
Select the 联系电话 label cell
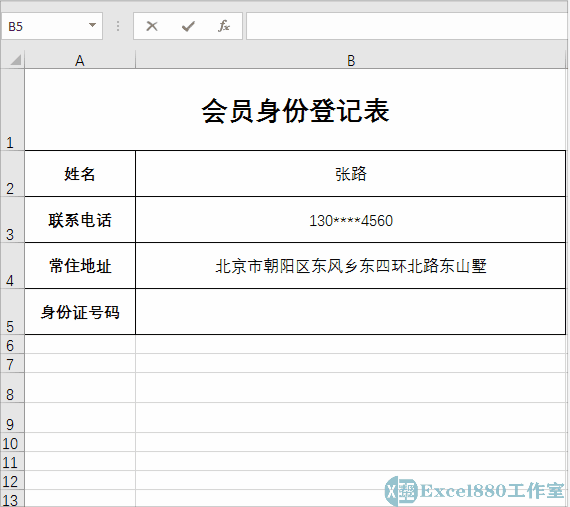(x=80, y=220)
